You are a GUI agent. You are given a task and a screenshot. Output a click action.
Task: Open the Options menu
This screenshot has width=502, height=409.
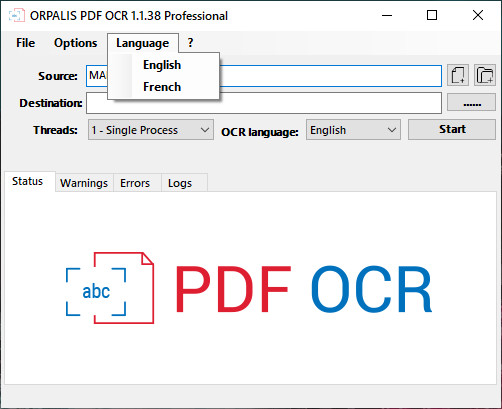point(76,43)
